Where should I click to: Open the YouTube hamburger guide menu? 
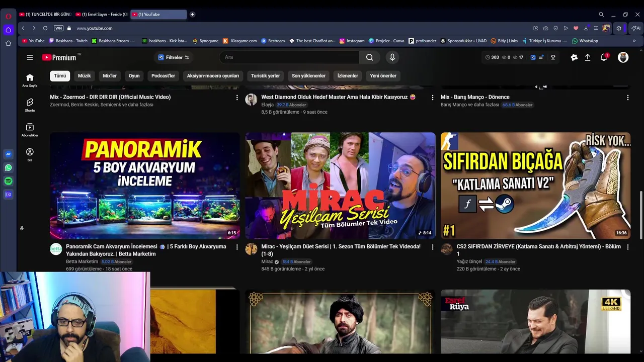[x=30, y=57]
